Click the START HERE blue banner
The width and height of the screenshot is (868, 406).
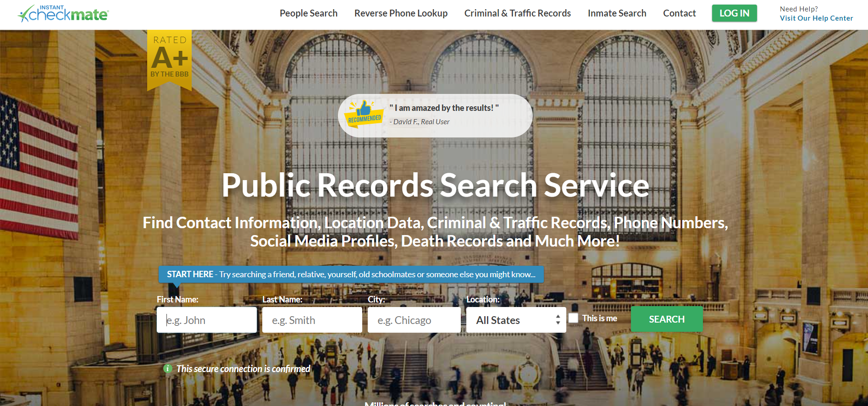pyautogui.click(x=351, y=274)
